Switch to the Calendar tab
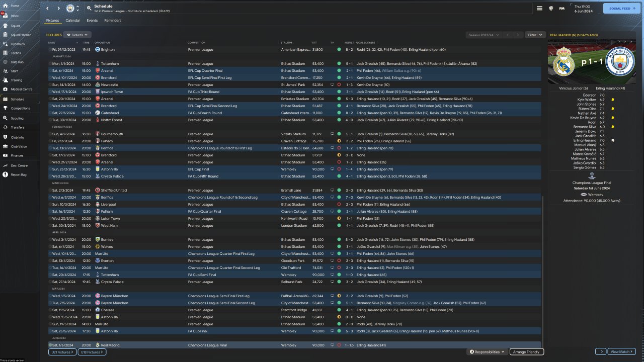 (x=73, y=21)
